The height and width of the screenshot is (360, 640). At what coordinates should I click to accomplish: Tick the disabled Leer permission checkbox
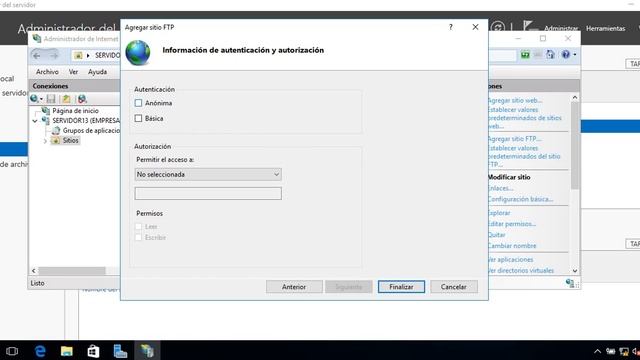(x=138, y=227)
